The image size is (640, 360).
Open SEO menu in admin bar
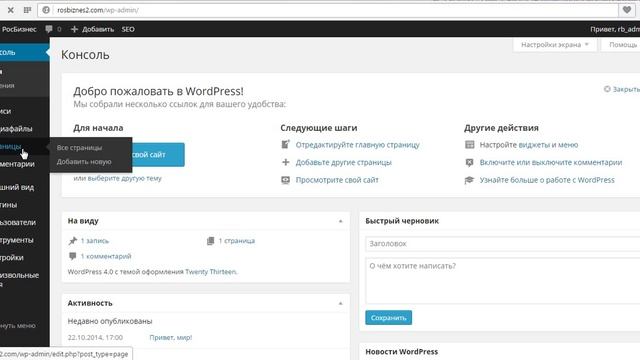point(128,29)
